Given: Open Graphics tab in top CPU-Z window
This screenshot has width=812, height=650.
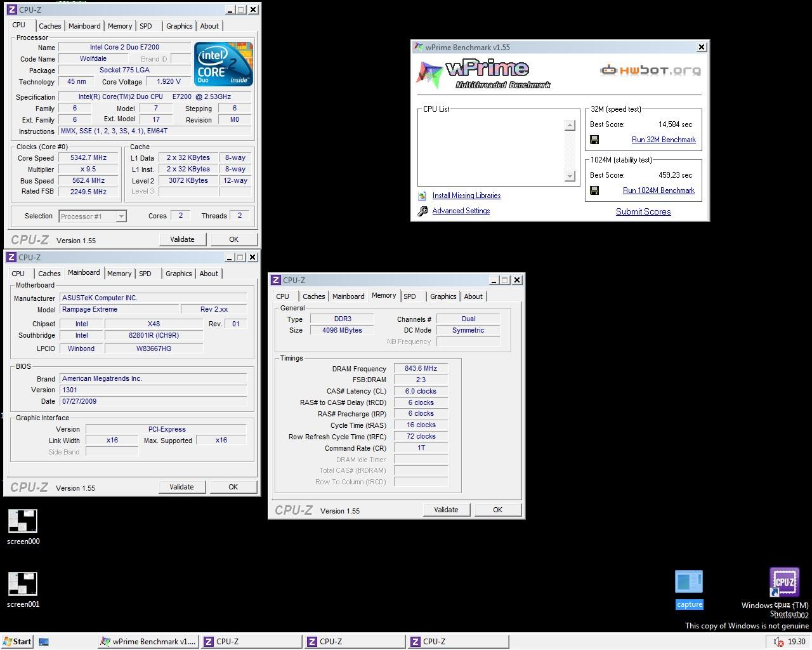Looking at the screenshot, I should (x=179, y=26).
